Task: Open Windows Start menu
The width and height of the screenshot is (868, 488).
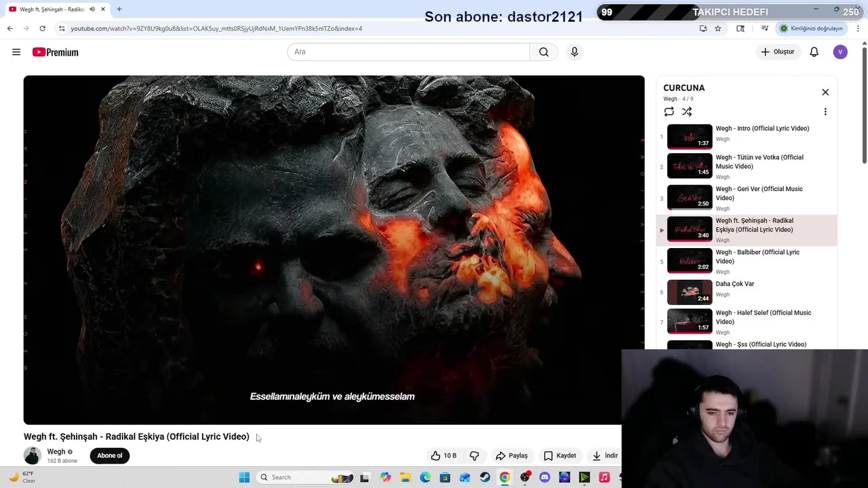Action: 244,477
